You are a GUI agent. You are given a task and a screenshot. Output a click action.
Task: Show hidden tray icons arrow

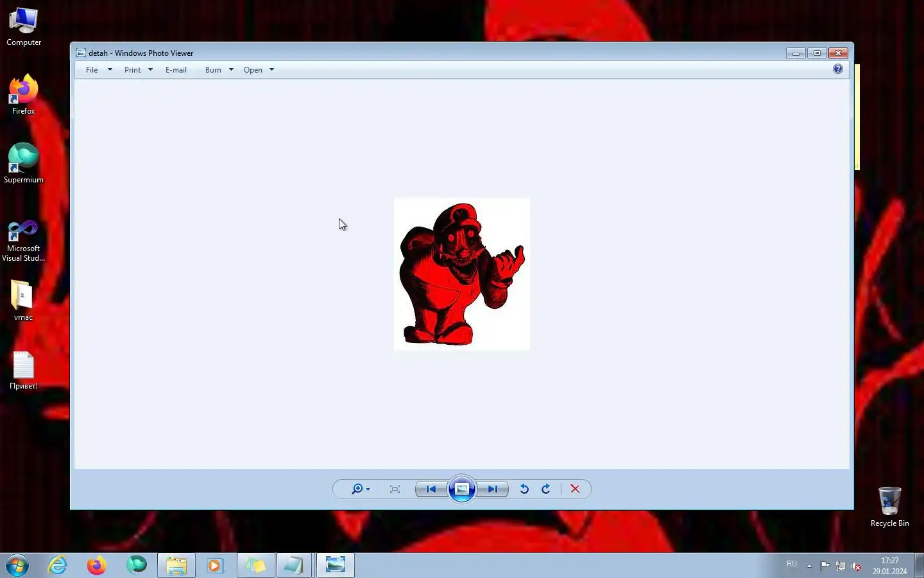tap(809, 566)
